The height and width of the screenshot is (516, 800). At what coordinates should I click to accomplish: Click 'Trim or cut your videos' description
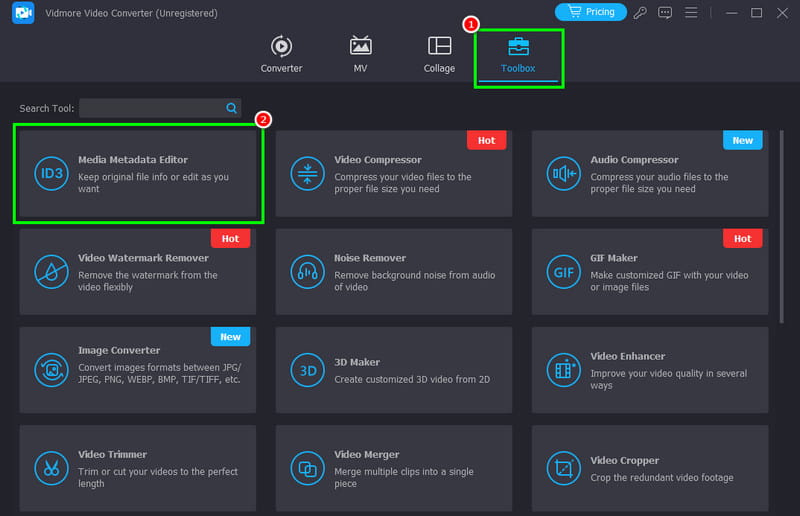click(158, 477)
